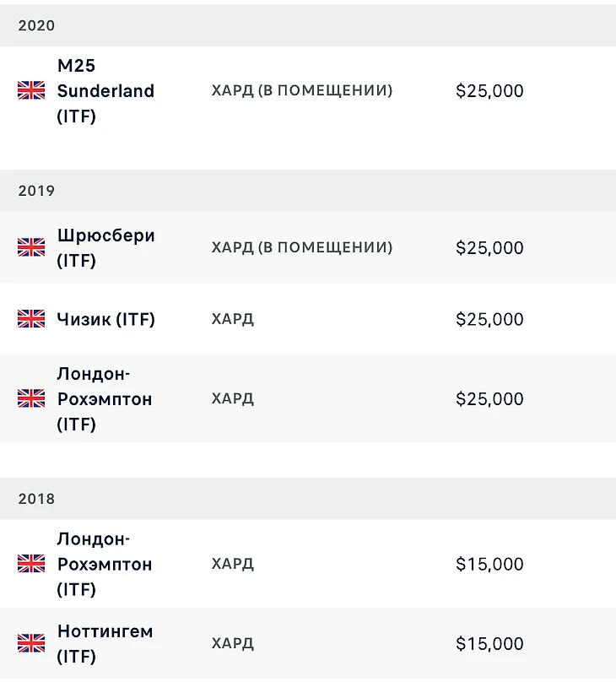Screen dimensions: 616x682
Task: Open M25 Sunderland (ITF) tournament link
Action: click(x=105, y=90)
